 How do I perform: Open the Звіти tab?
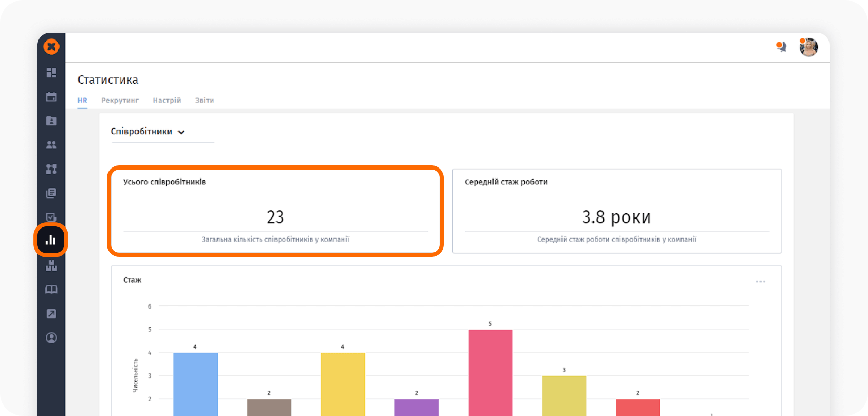[x=204, y=101]
